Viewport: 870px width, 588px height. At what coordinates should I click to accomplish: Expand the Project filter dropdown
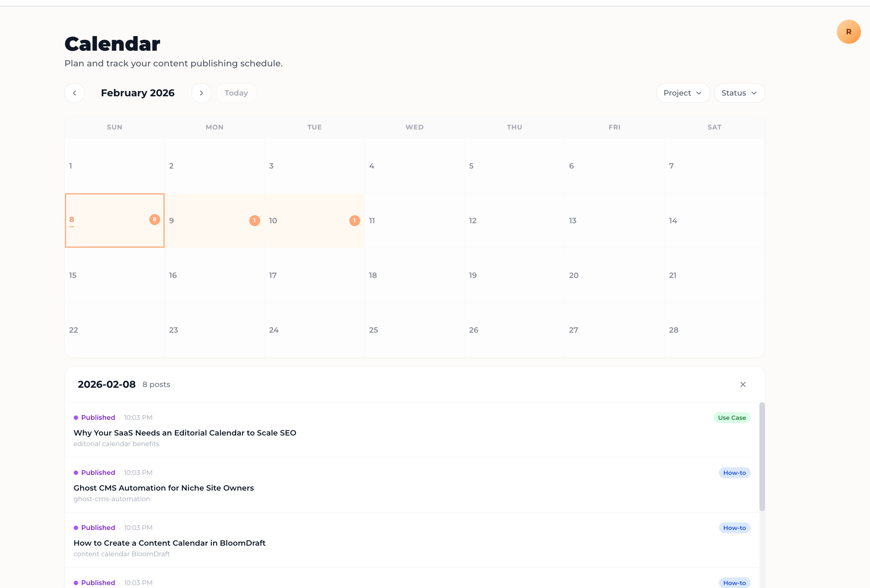[x=683, y=93]
